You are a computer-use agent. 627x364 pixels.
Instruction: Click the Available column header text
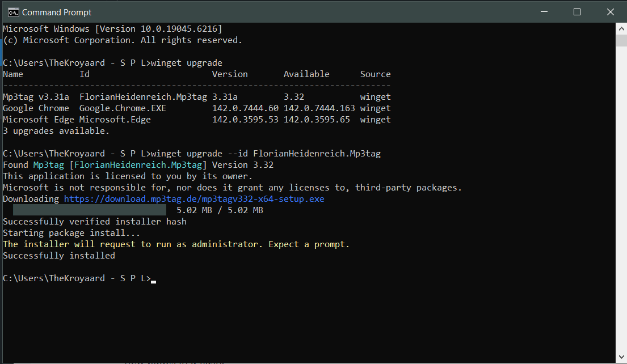coord(306,74)
